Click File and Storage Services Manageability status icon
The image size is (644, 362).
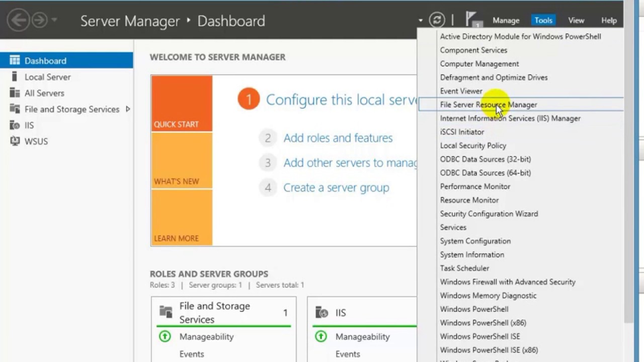[165, 336]
